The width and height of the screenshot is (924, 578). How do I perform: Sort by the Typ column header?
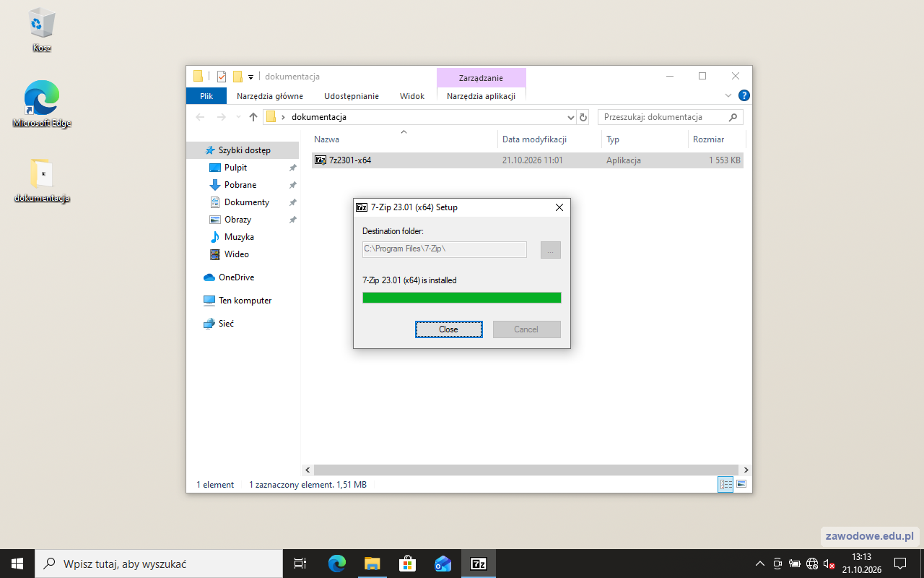pos(645,139)
